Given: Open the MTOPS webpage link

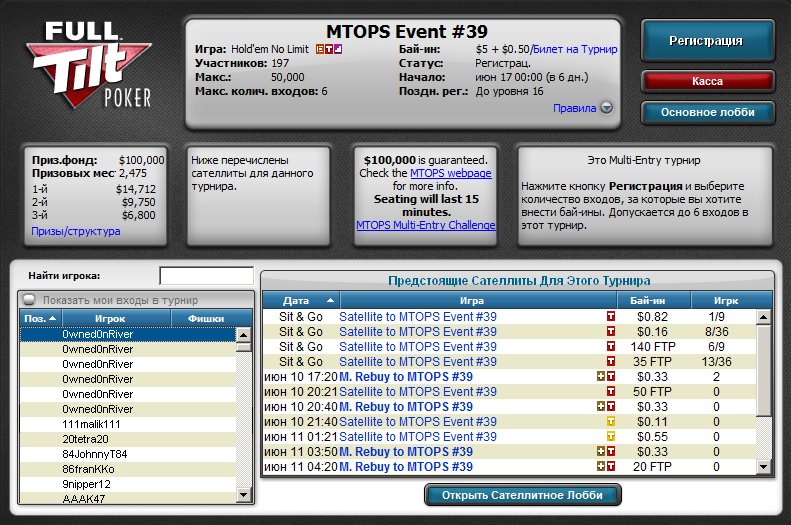Looking at the screenshot, I should pyautogui.click(x=450, y=173).
